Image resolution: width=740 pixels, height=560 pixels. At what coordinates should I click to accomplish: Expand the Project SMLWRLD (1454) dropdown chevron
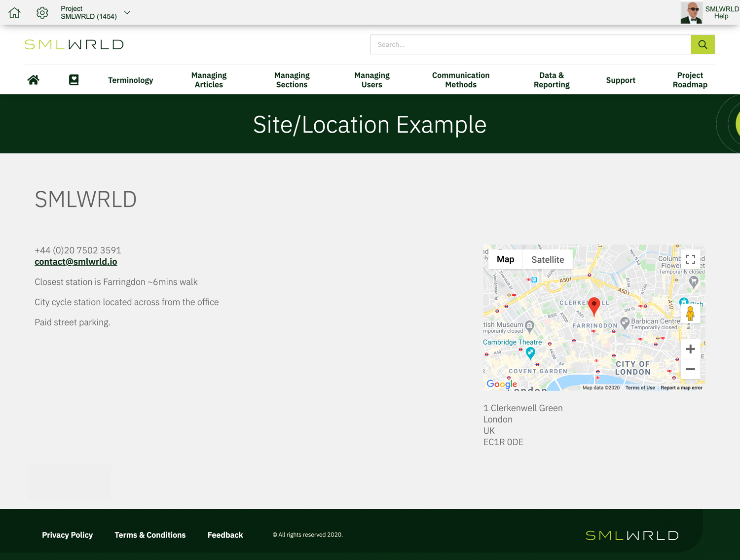(127, 13)
